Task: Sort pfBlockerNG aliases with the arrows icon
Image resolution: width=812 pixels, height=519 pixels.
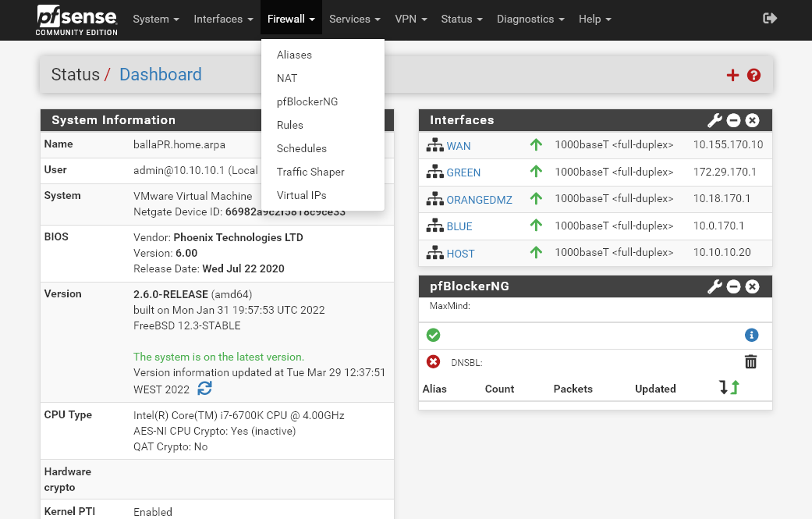Action: (729, 386)
